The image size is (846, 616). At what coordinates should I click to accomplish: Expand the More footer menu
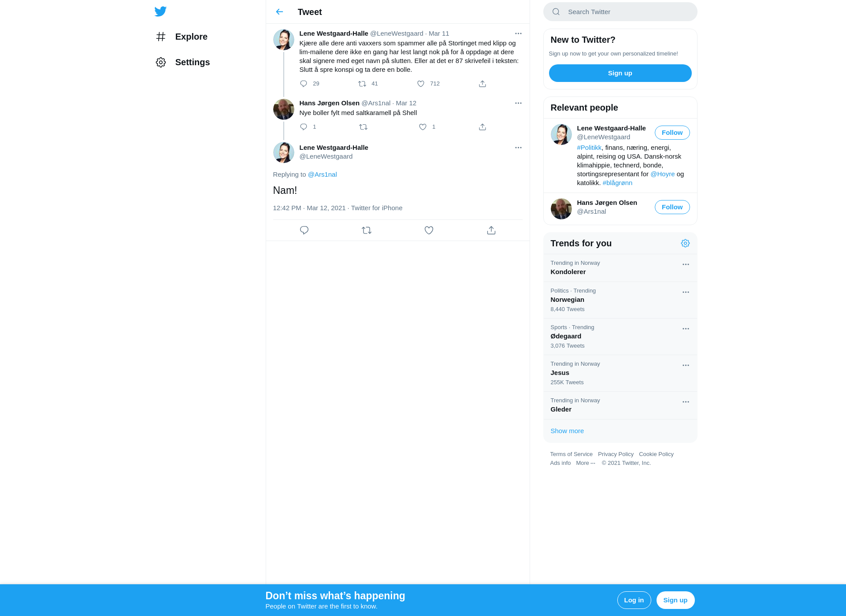(x=586, y=463)
